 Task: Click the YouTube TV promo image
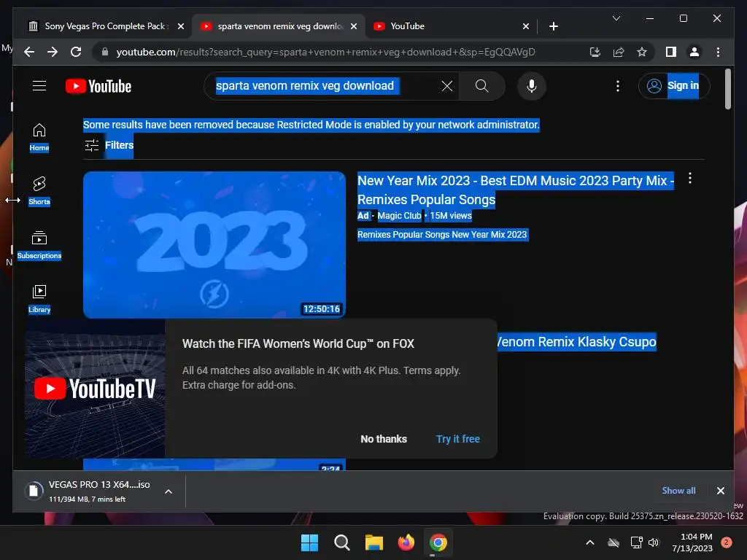coord(95,389)
